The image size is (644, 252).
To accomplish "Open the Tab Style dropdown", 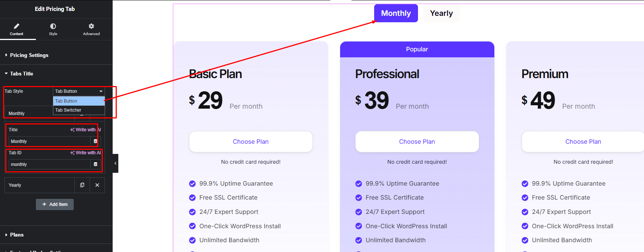I will click(79, 91).
